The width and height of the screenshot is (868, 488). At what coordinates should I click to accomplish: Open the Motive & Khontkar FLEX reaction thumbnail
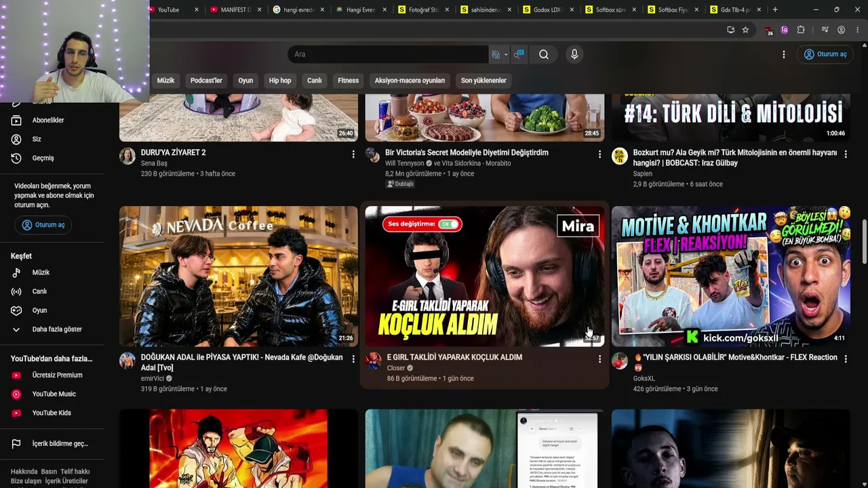pos(731,277)
